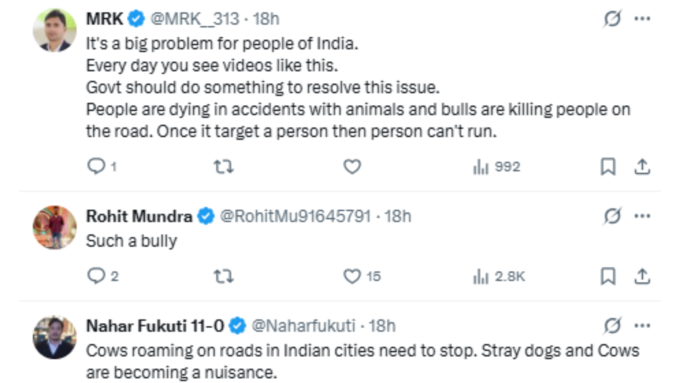The image size is (680, 383).
Task: View analytics showing 992 views
Action: 497,167
